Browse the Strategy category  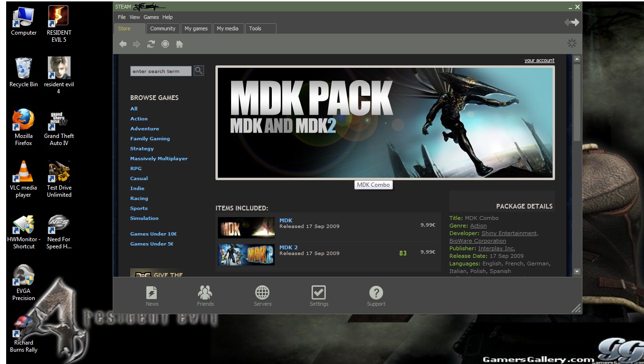142,148
